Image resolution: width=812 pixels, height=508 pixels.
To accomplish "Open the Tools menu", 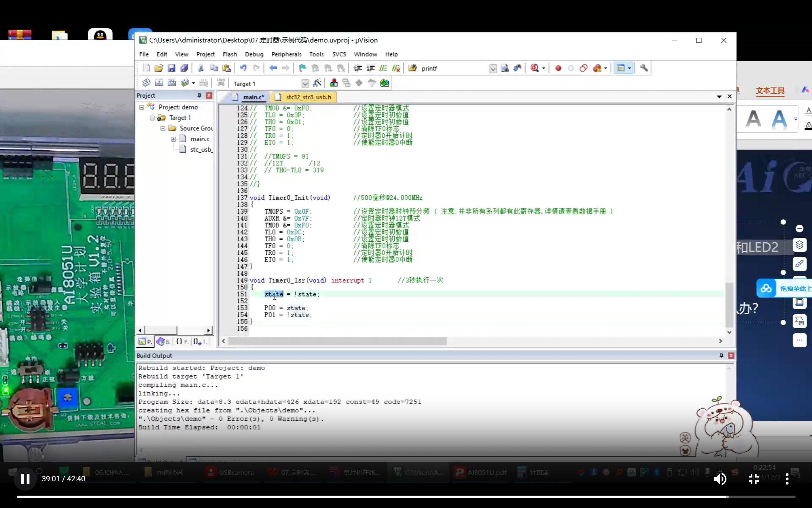I will coord(317,54).
